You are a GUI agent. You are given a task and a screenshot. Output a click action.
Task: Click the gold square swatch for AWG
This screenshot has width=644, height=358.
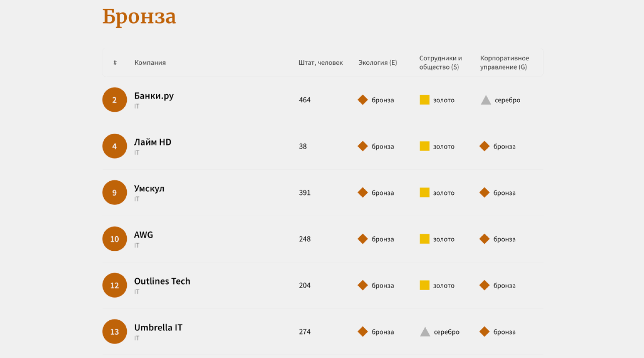pos(424,239)
